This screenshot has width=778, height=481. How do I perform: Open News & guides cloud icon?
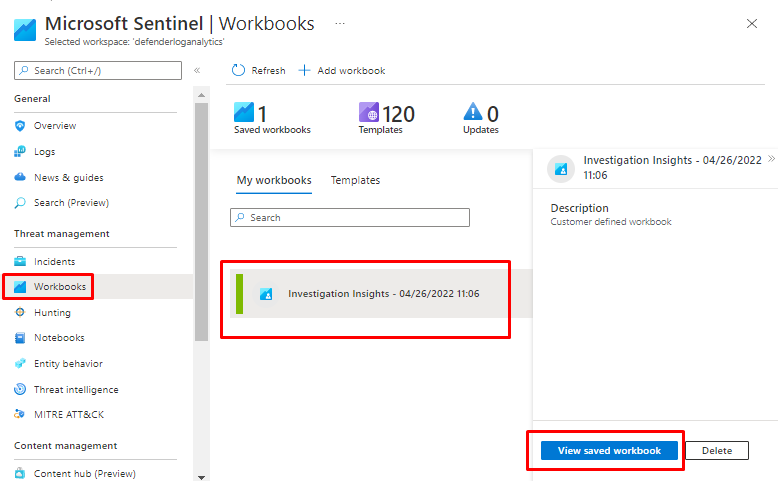tap(20, 178)
